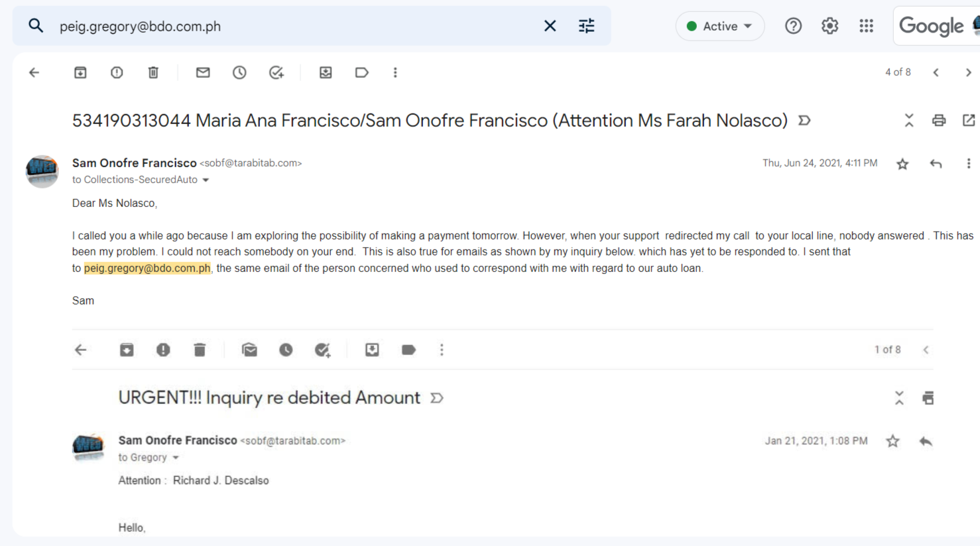Move to folder icon in top toolbar

[x=326, y=72]
